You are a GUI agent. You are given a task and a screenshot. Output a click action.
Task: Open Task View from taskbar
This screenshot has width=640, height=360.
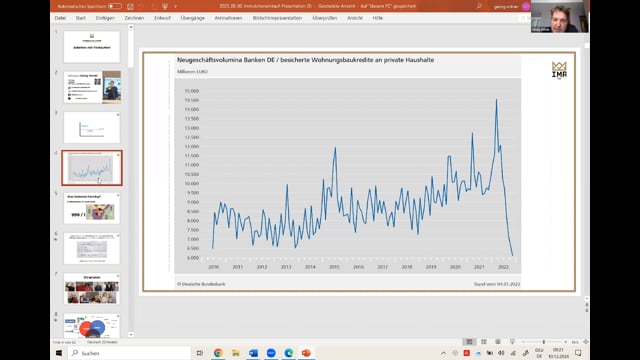pos(200,353)
